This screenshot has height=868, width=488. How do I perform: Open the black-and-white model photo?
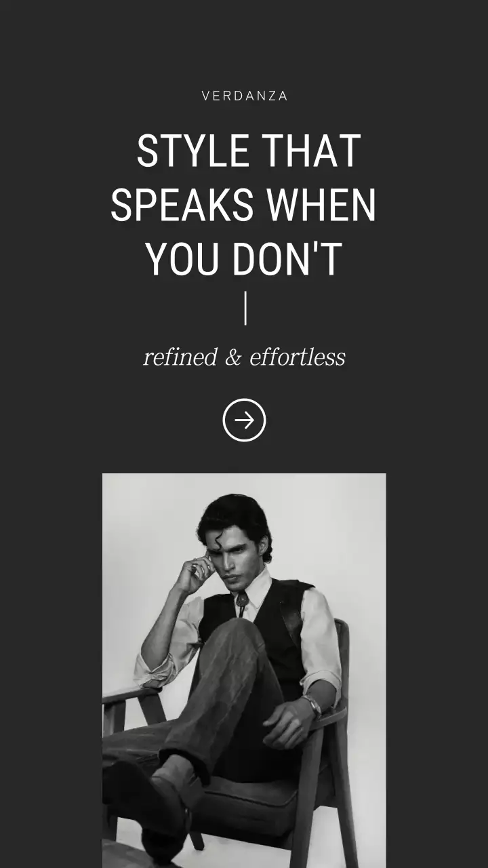[x=244, y=671]
